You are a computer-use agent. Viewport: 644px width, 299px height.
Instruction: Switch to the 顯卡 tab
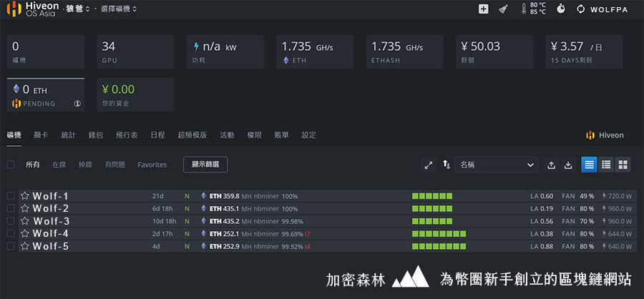[41, 134]
